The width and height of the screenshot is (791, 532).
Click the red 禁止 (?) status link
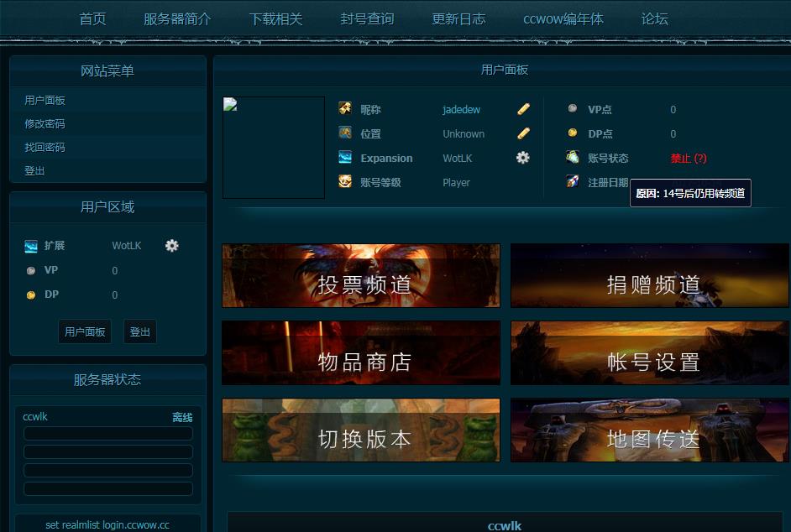coord(689,157)
